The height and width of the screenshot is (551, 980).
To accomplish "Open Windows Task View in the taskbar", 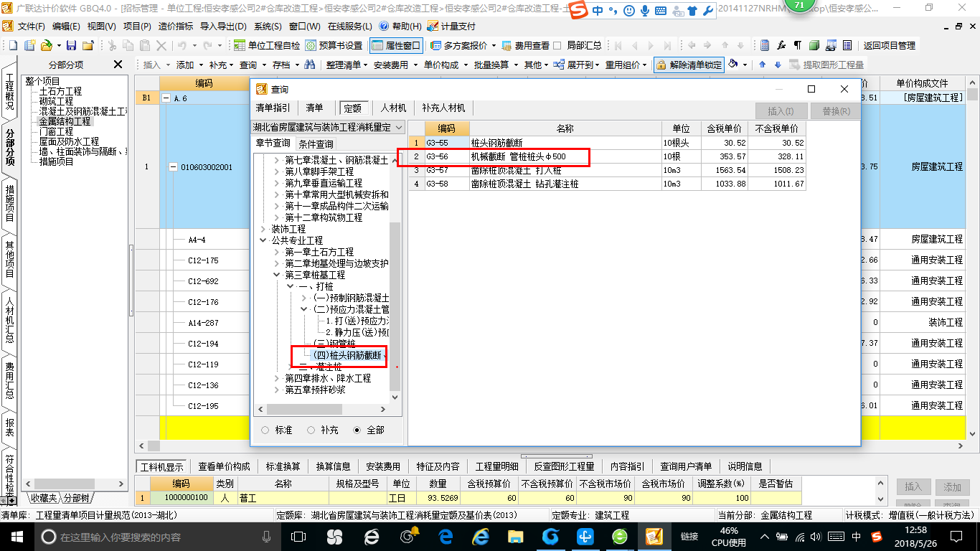I will pos(298,536).
